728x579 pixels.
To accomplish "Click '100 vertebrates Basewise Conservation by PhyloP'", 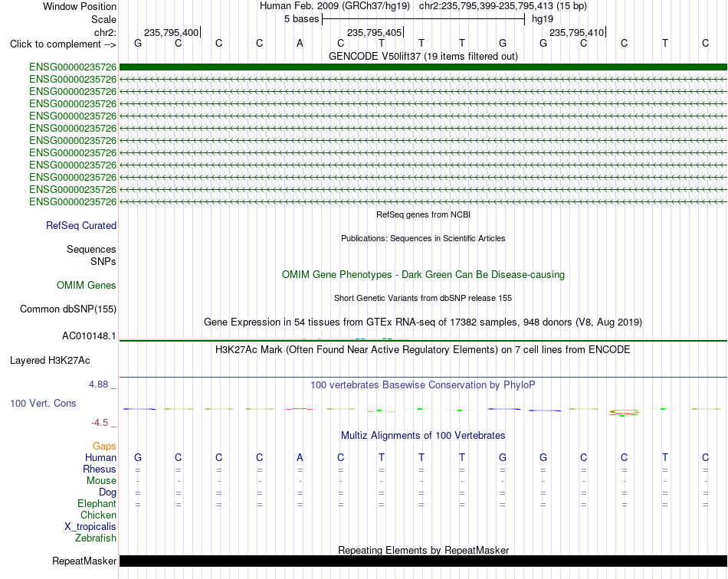I will (423, 385).
